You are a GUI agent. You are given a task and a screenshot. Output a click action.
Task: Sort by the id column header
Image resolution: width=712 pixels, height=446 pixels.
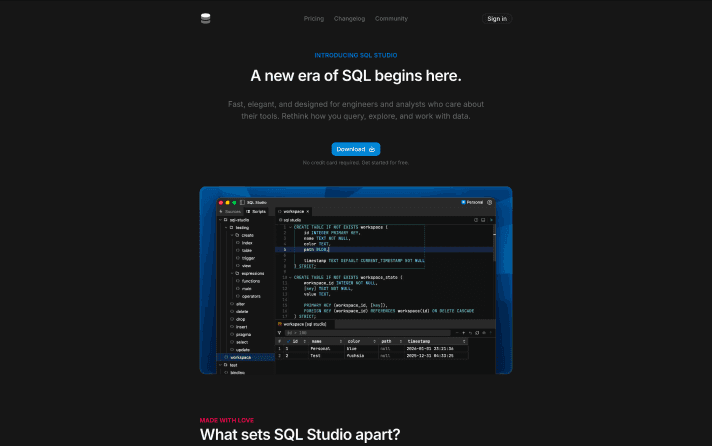(x=297, y=341)
